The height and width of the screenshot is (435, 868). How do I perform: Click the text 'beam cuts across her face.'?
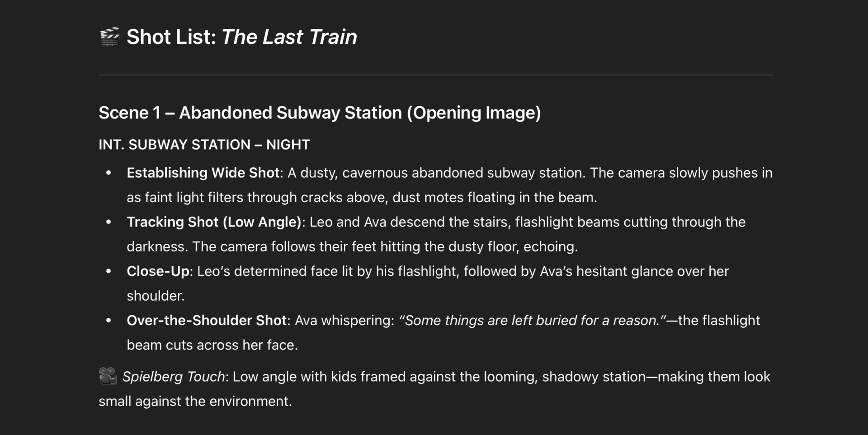tap(212, 345)
